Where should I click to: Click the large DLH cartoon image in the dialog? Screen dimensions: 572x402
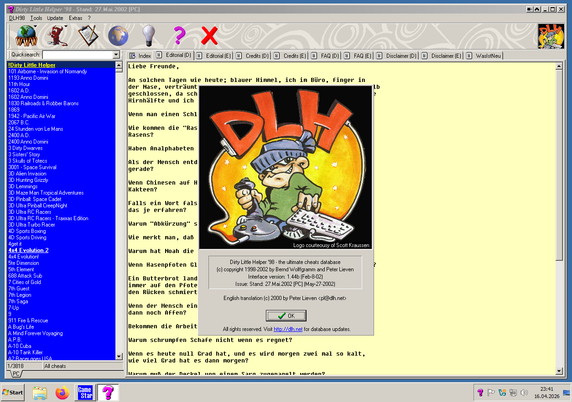[286, 168]
